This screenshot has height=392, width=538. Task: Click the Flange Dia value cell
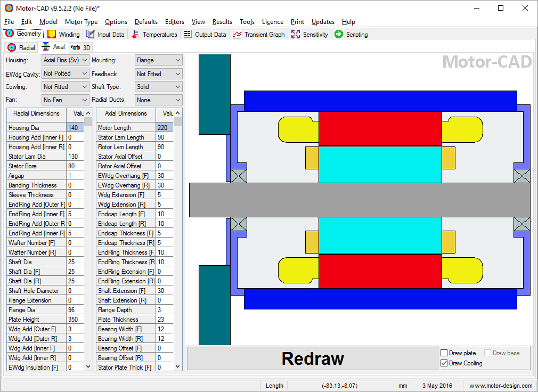[75, 309]
